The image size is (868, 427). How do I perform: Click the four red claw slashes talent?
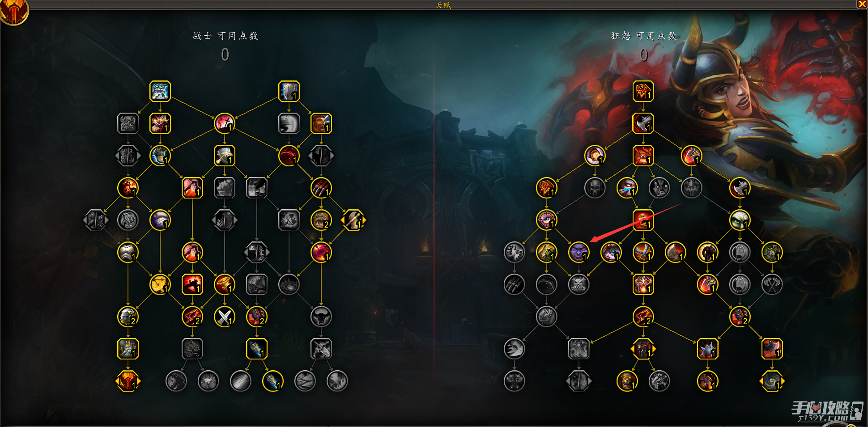[x=321, y=188]
